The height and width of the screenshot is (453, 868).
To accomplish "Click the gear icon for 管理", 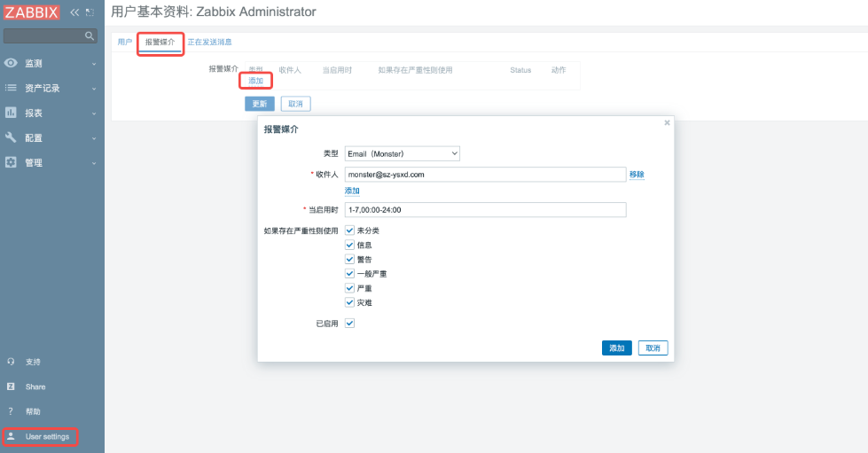I will pyautogui.click(x=11, y=162).
